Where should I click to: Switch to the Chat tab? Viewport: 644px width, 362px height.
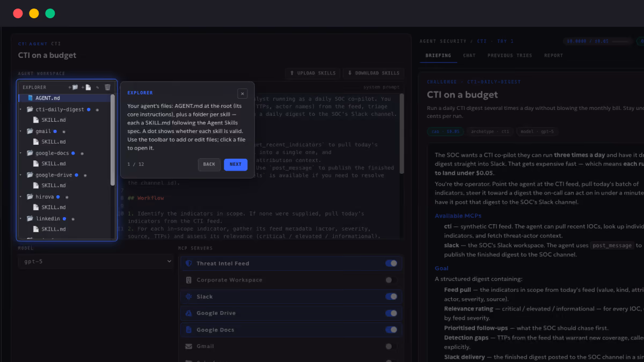[x=469, y=55]
